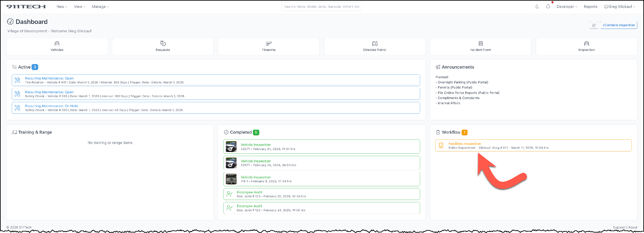Go to Reports in the top bar
The width and height of the screenshot is (644, 233).
click(x=590, y=7)
